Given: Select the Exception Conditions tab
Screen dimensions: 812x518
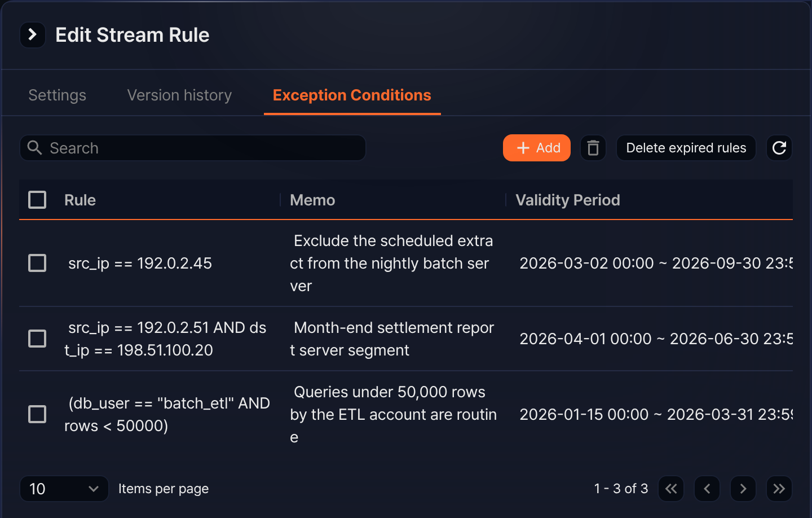Looking at the screenshot, I should 352,95.
